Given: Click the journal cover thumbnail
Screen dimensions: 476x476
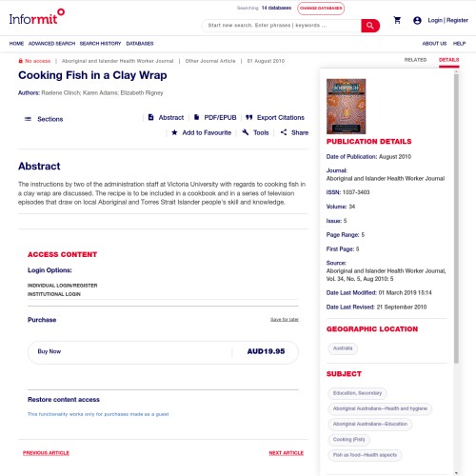Looking at the screenshot, I should point(346,107).
